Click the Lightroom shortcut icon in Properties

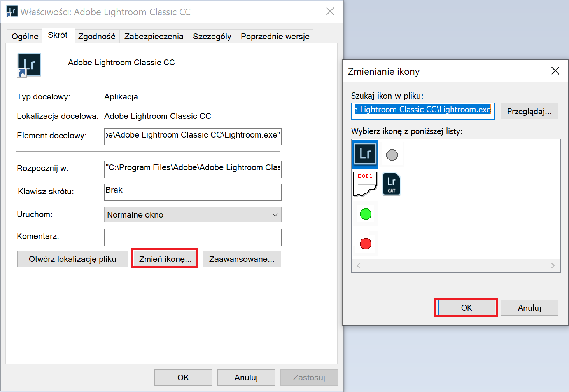[x=29, y=65]
